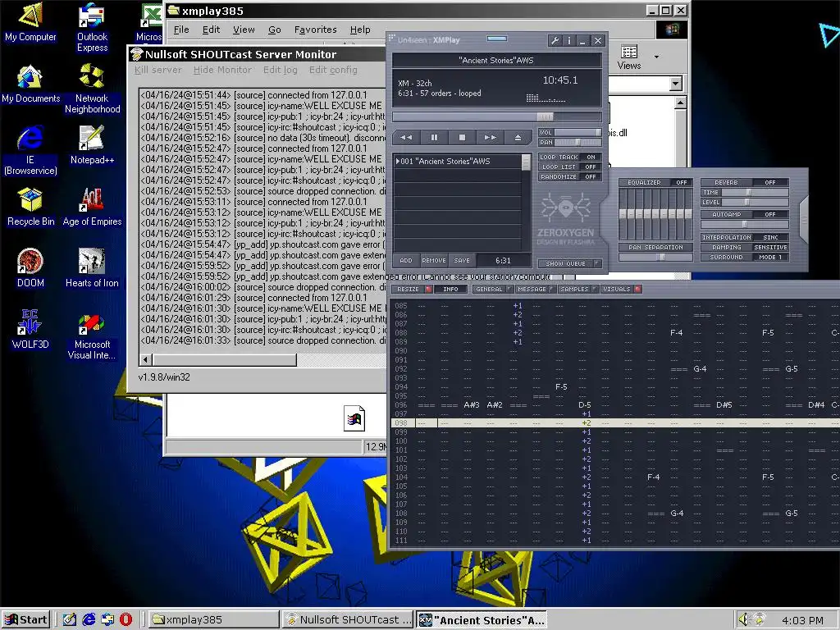840x630 pixels.
Task: Click Remove button under XMPlay playlist
Action: click(x=434, y=260)
